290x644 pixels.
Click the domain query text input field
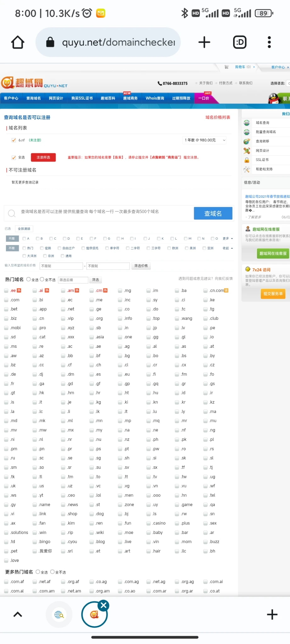104,212
